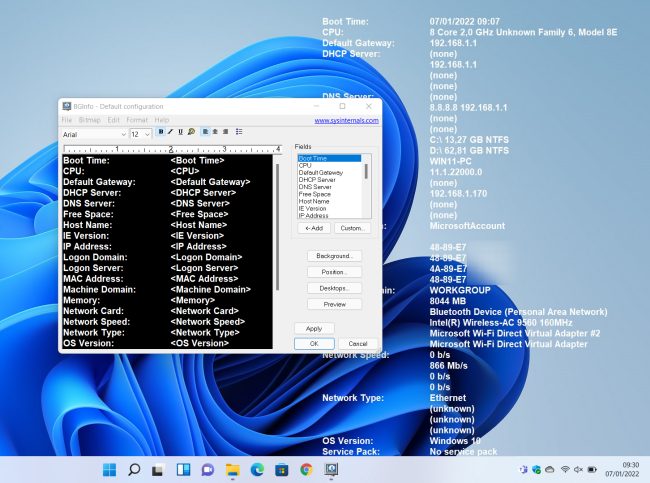Open Windows Security tray icon
Image resolution: width=650 pixels, height=483 pixels.
pos(536,470)
